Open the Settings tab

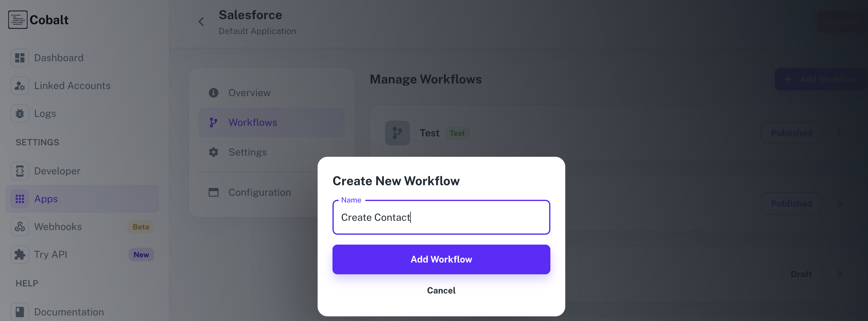point(247,152)
